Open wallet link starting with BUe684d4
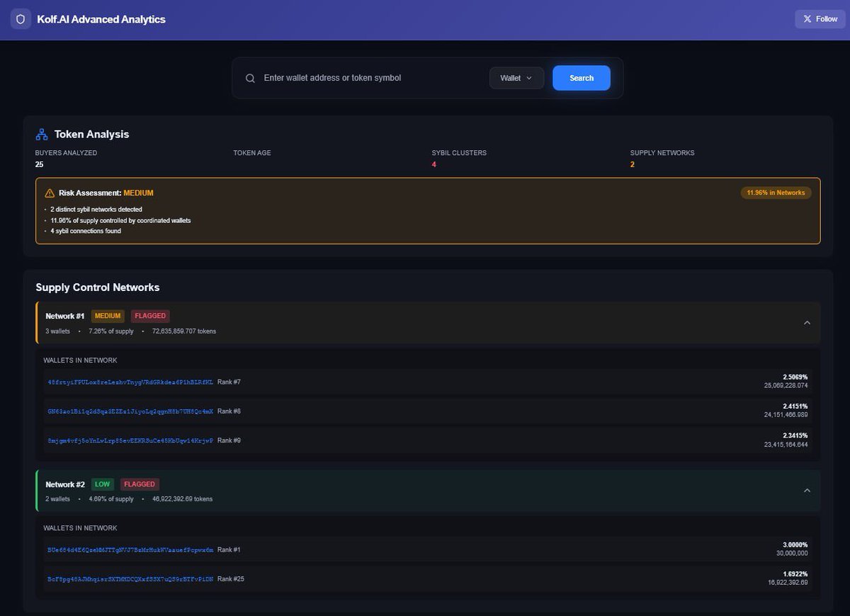The width and height of the screenshot is (850, 616). point(130,549)
